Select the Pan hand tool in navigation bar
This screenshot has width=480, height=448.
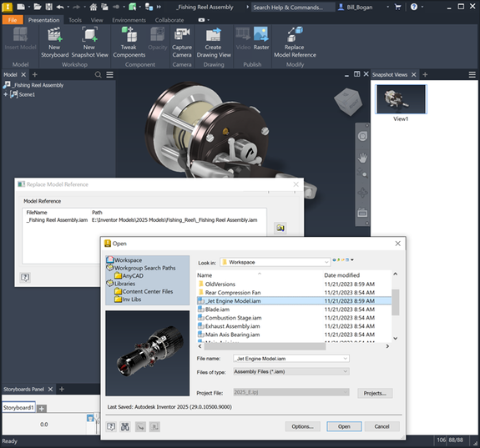362,159
